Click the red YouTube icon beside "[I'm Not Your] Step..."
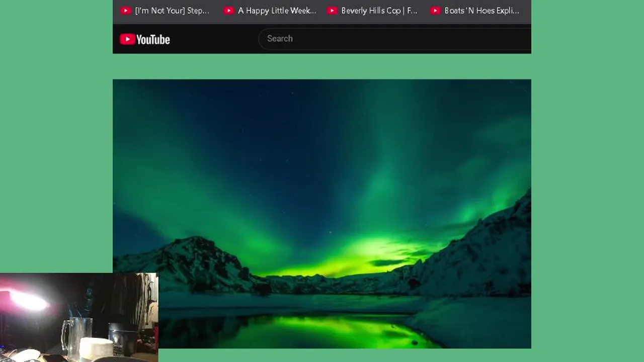 (126, 11)
